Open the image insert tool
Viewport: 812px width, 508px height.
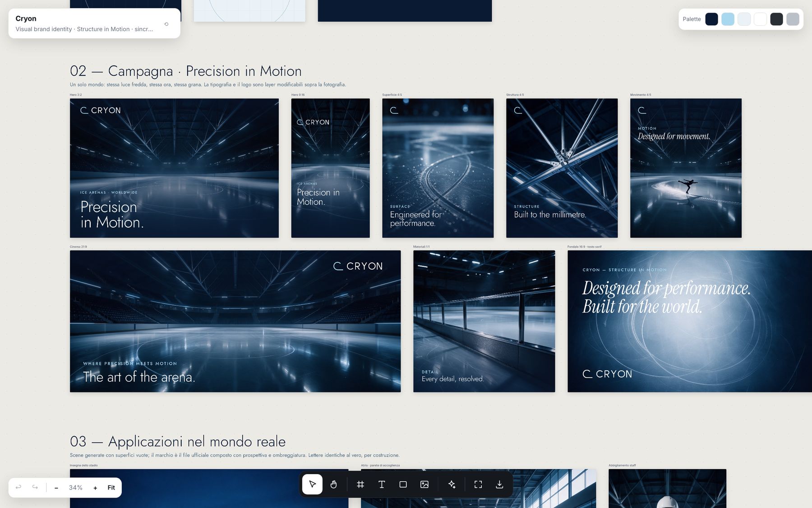pyautogui.click(x=424, y=485)
